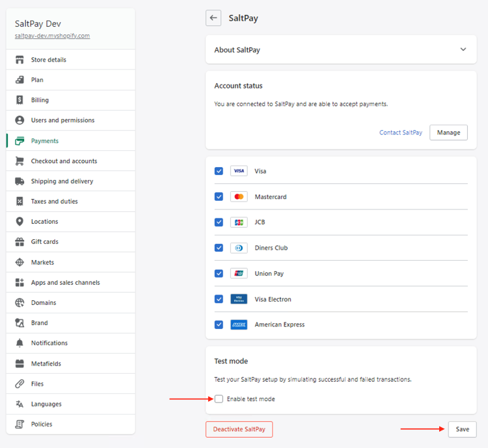Uncheck the JCB checkbox

pyautogui.click(x=219, y=222)
